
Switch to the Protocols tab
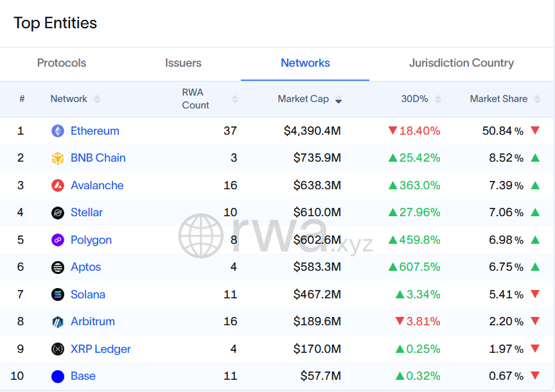tap(61, 63)
